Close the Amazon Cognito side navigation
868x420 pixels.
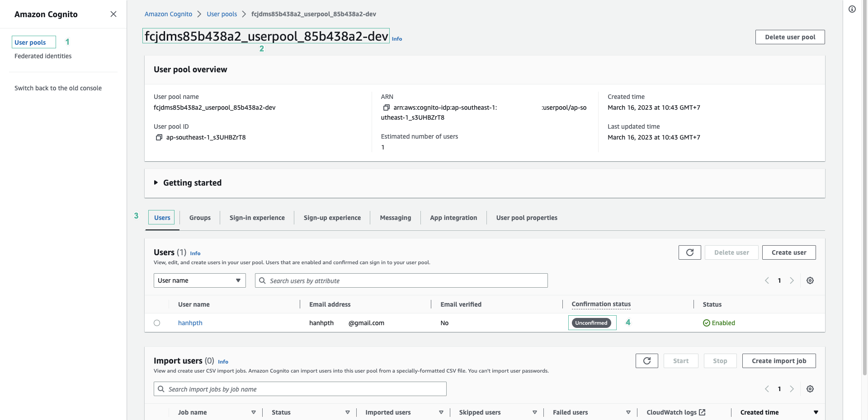click(113, 14)
